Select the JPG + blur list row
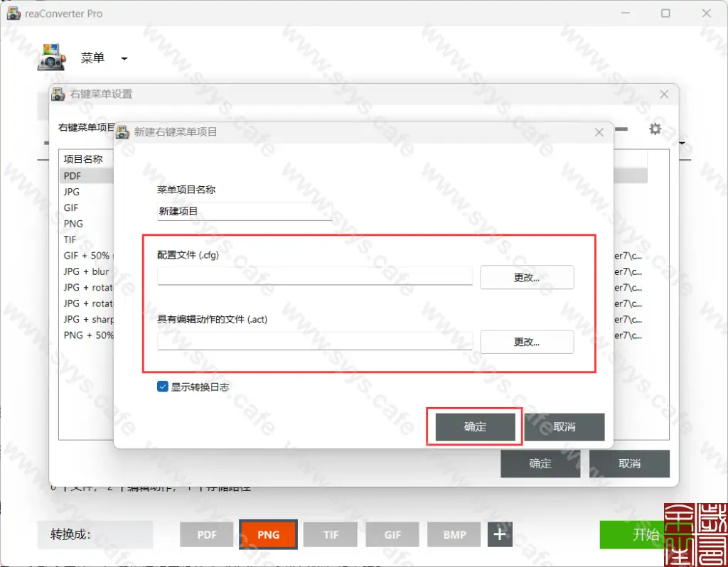 pos(86,271)
